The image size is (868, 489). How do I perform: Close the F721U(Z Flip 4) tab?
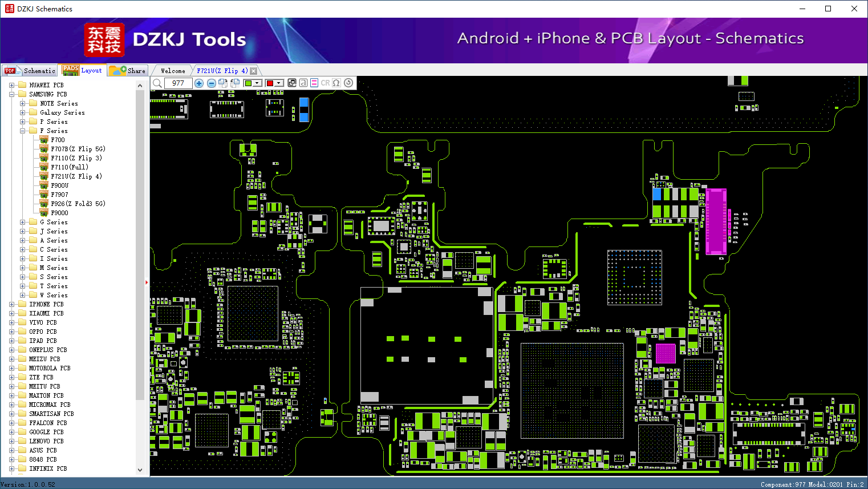[x=254, y=71]
